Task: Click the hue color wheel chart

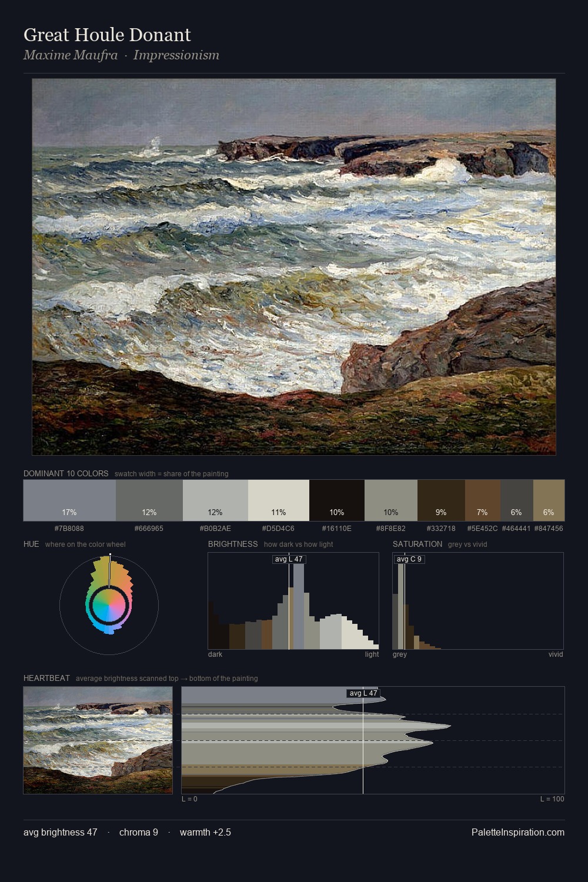Action: coord(109,604)
